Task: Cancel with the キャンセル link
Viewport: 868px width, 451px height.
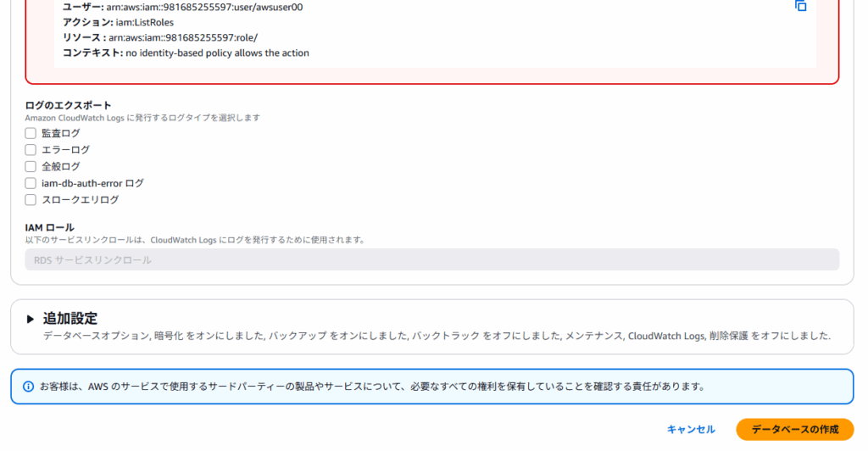Action: [691, 430]
